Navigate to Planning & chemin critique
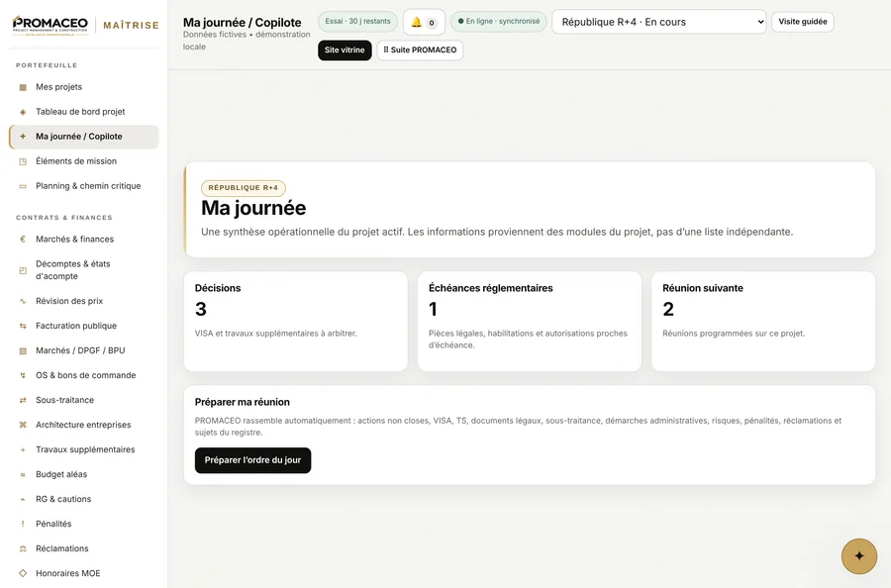This screenshot has height=588, width=891. click(x=84, y=186)
